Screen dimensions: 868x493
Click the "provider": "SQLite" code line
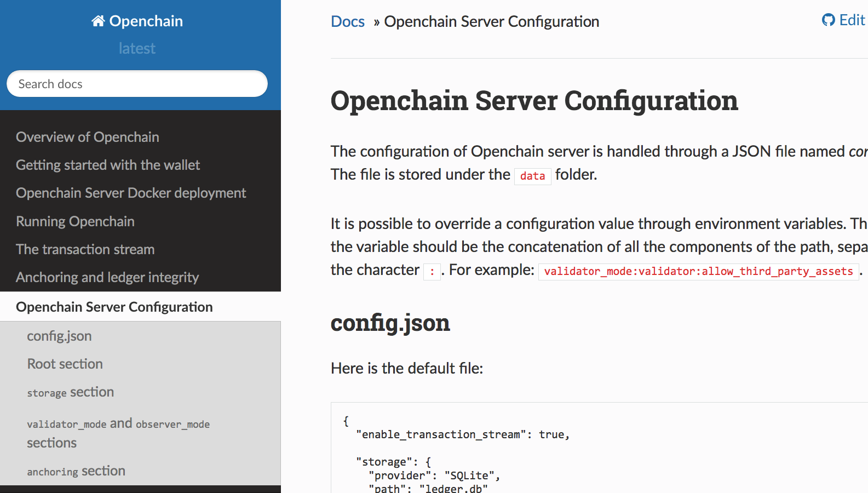434,475
